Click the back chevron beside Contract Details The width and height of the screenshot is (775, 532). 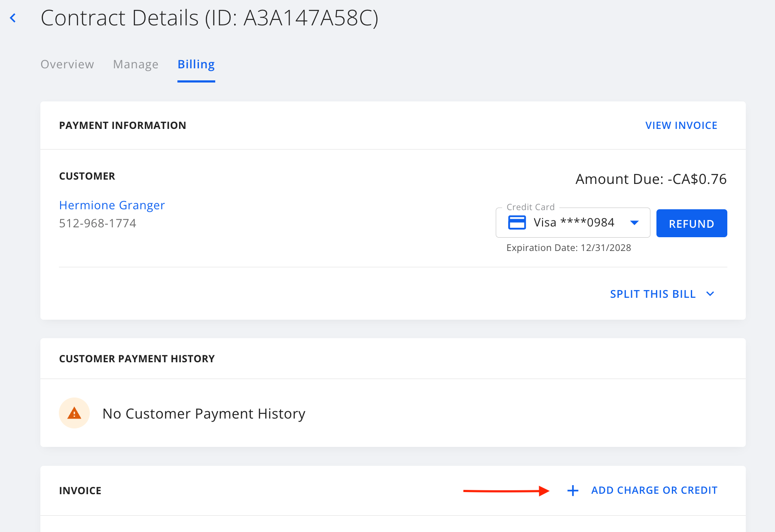(13, 18)
